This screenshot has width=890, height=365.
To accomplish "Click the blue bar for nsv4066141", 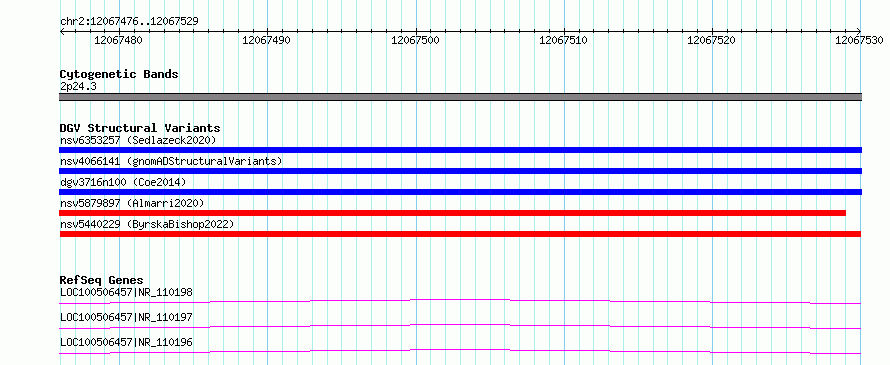I will pos(460,171).
